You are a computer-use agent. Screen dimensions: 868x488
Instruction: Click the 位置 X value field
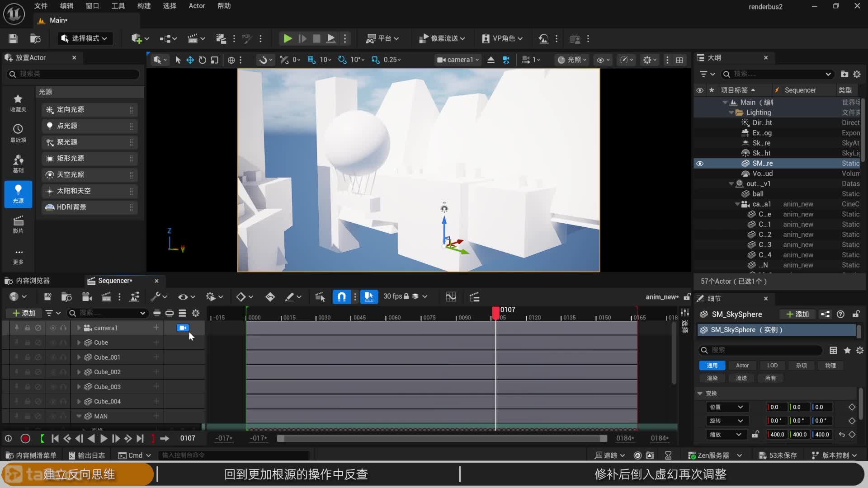[776, 407]
